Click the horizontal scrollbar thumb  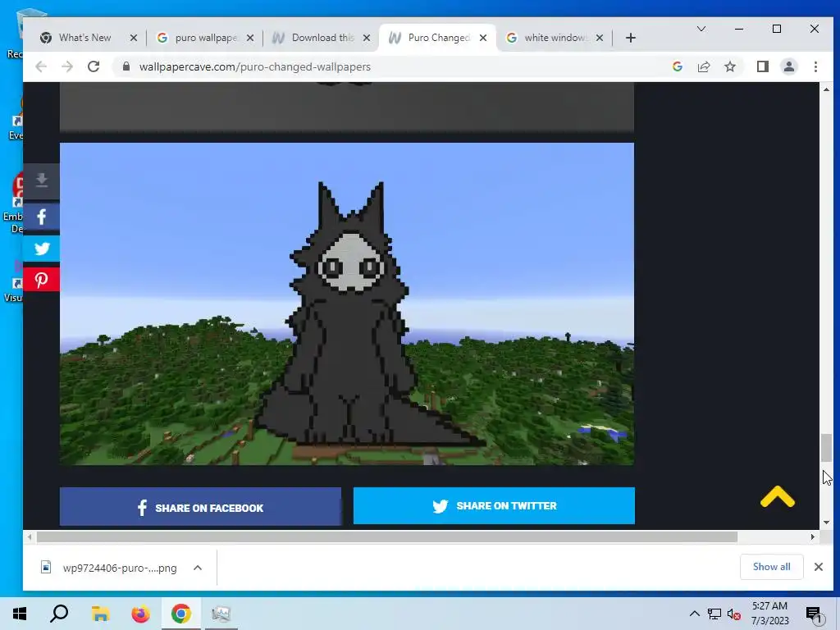pyautogui.click(x=387, y=536)
